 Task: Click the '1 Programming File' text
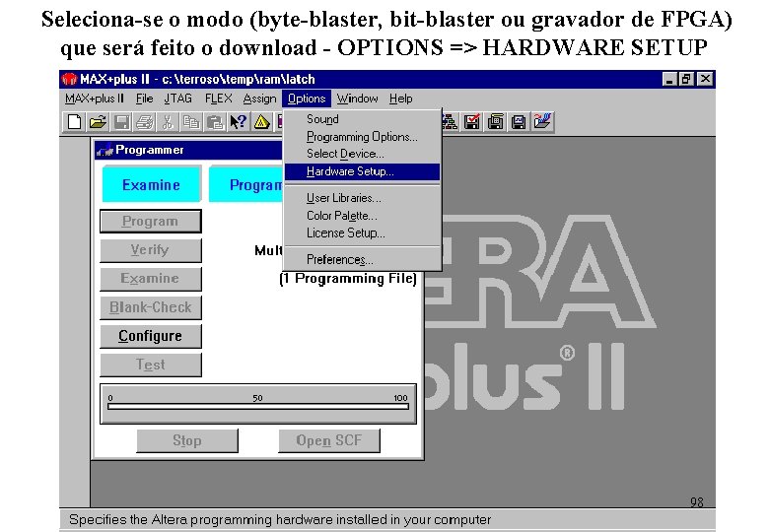[348, 279]
